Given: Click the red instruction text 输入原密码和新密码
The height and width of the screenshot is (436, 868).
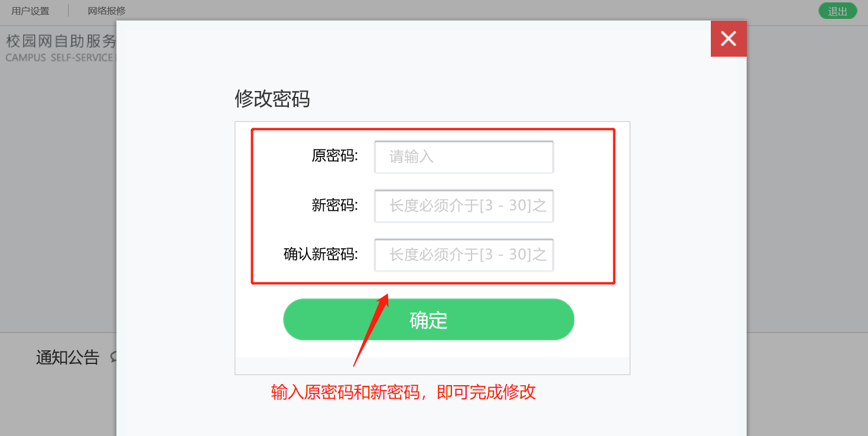Looking at the screenshot, I should click(346, 392).
